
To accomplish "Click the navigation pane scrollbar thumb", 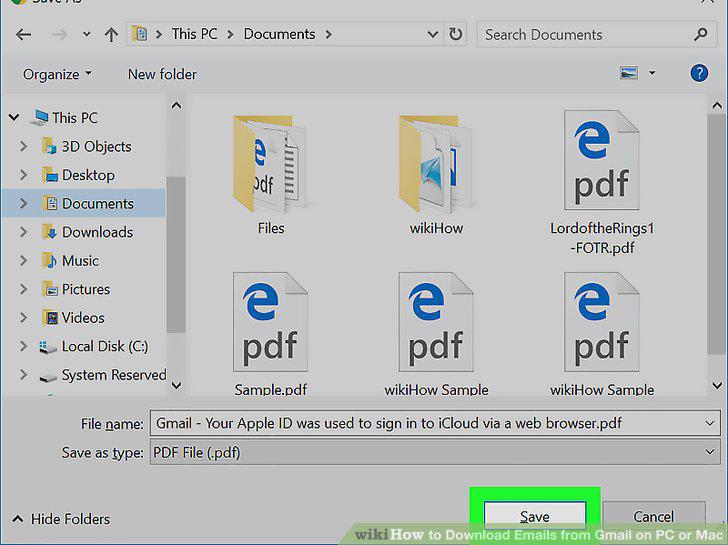I will tap(176, 254).
